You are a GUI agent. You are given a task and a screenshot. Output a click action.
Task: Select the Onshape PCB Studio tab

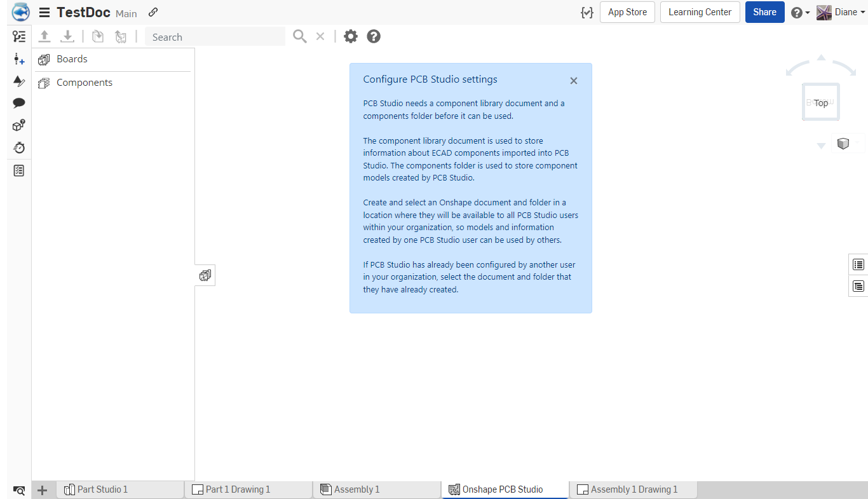coord(505,489)
